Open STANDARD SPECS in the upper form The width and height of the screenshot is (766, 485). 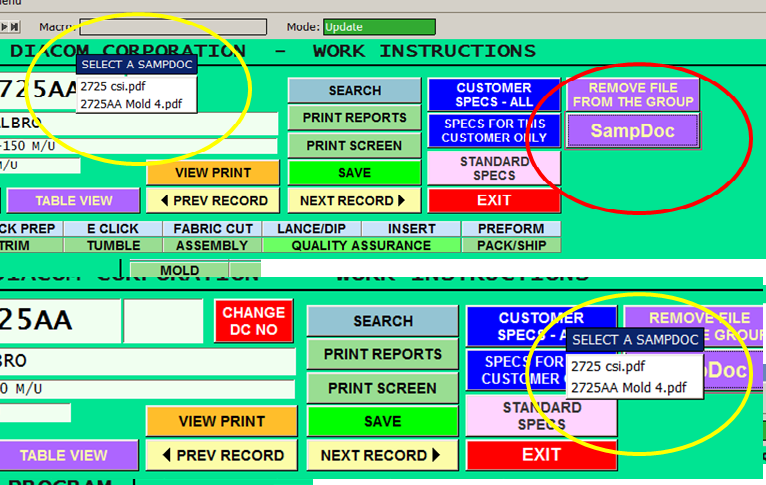pos(494,168)
